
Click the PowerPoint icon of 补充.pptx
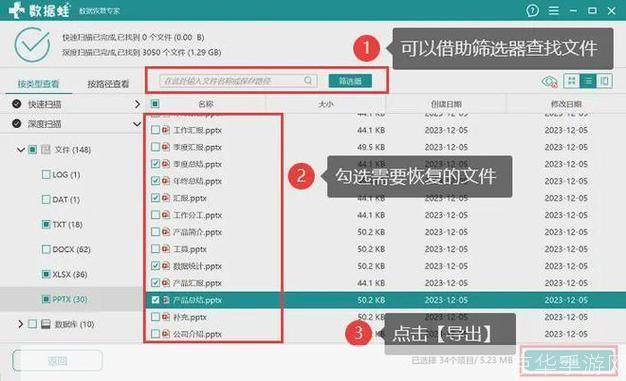point(166,317)
